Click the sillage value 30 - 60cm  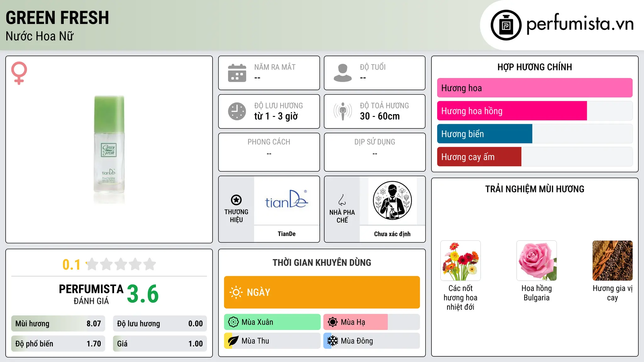pyautogui.click(x=380, y=116)
